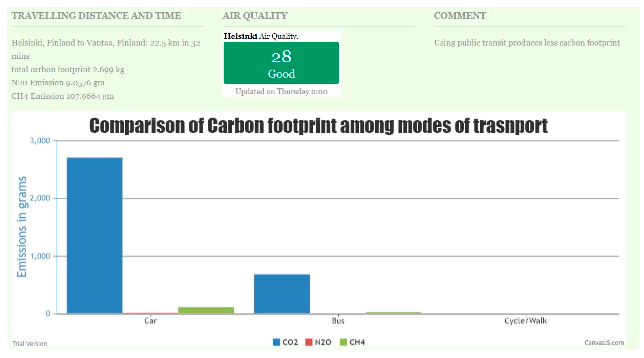Click the blue CO2 legend swatch

pos(276,342)
